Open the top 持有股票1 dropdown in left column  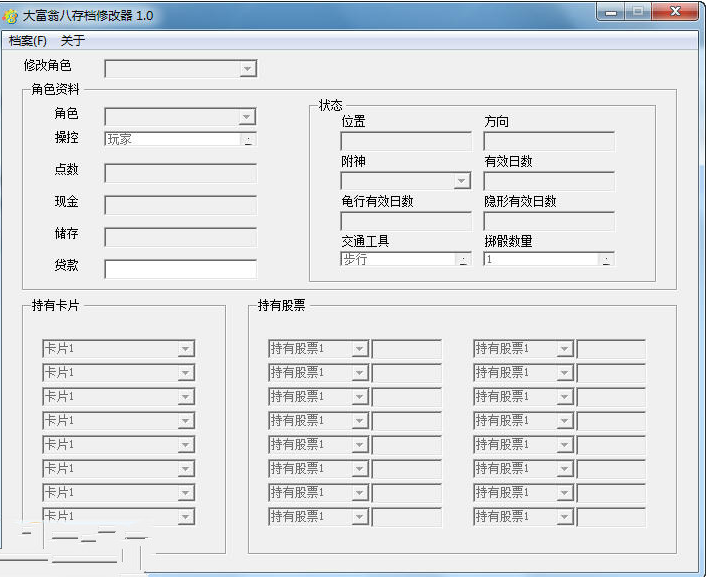(319, 349)
